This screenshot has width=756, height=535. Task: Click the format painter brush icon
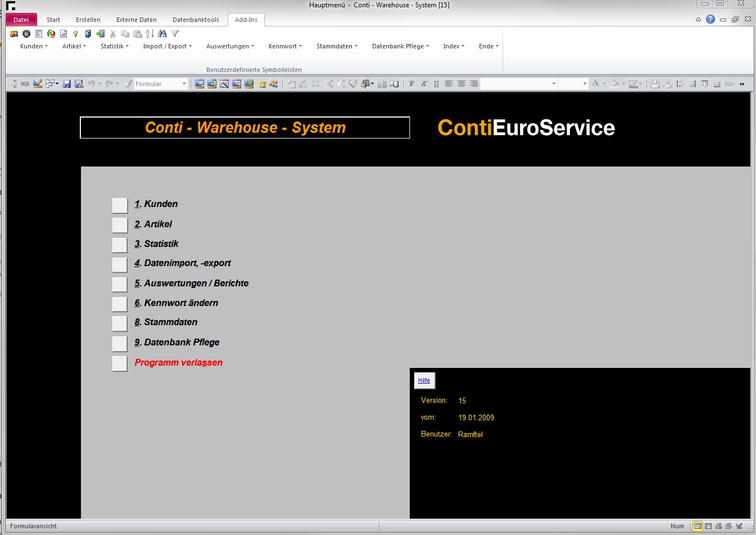tap(128, 84)
